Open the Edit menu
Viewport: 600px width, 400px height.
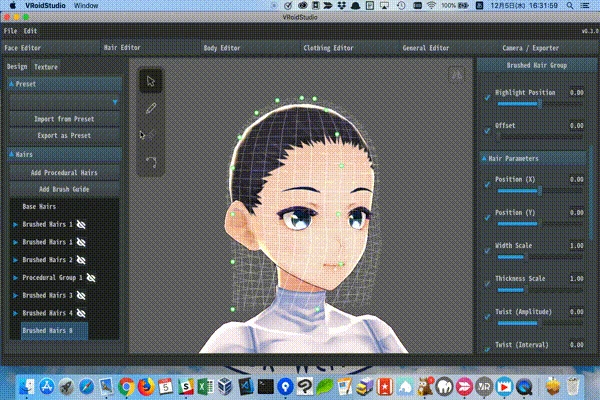[x=30, y=31]
